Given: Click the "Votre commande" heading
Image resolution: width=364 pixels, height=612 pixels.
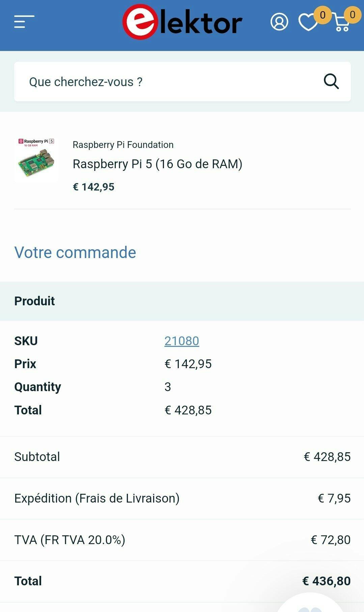Looking at the screenshot, I should point(75,253).
